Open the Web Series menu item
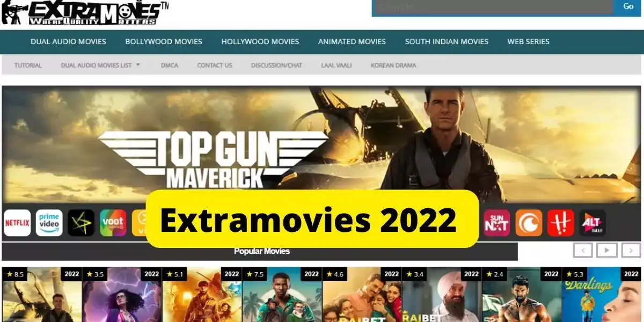644x322 pixels. pyautogui.click(x=529, y=41)
